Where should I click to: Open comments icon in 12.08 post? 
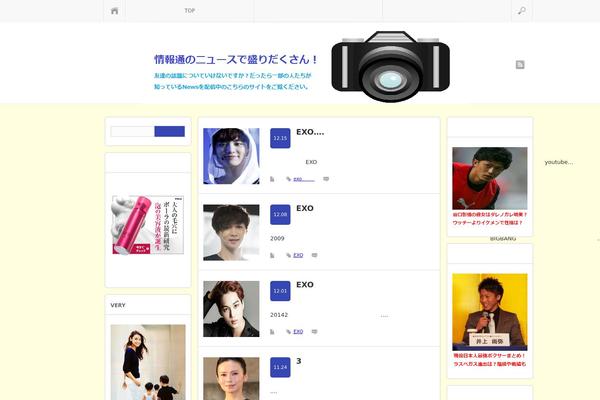pyautogui.click(x=315, y=255)
